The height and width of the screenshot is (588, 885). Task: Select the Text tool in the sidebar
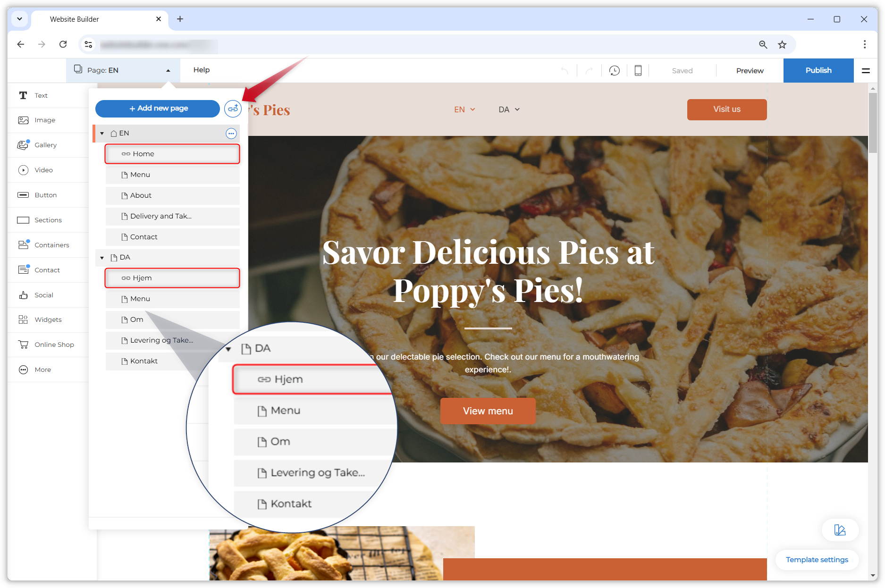click(x=41, y=95)
